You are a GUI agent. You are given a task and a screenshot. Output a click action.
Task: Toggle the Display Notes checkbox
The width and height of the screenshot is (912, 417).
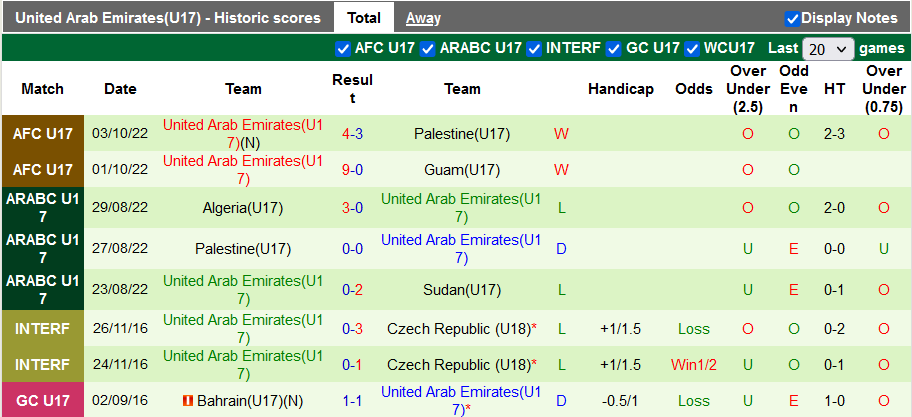point(792,18)
